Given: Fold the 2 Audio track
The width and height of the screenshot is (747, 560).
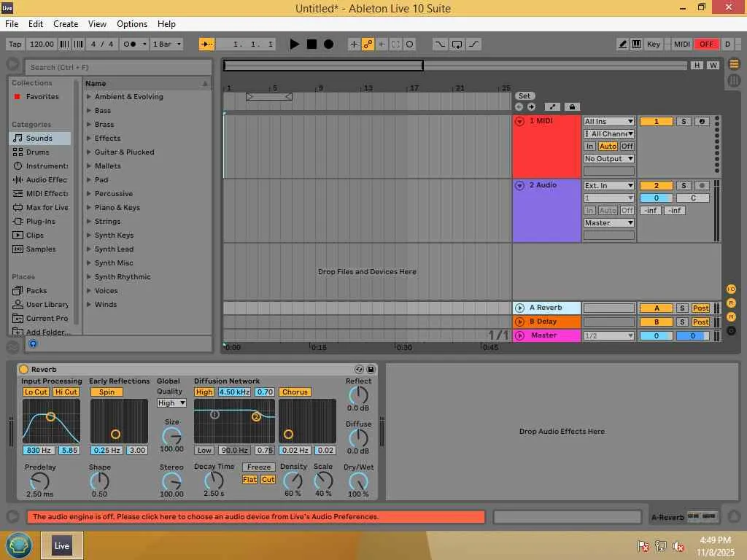Looking at the screenshot, I should [519, 185].
